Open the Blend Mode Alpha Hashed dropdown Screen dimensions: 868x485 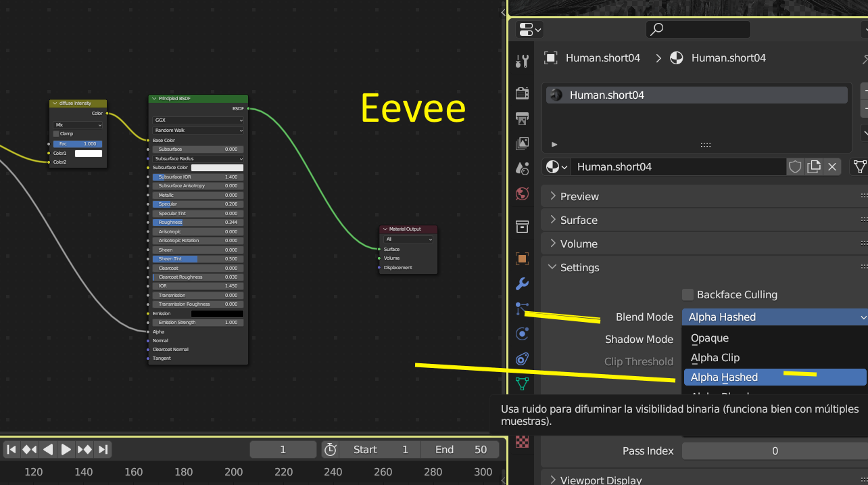pos(775,317)
